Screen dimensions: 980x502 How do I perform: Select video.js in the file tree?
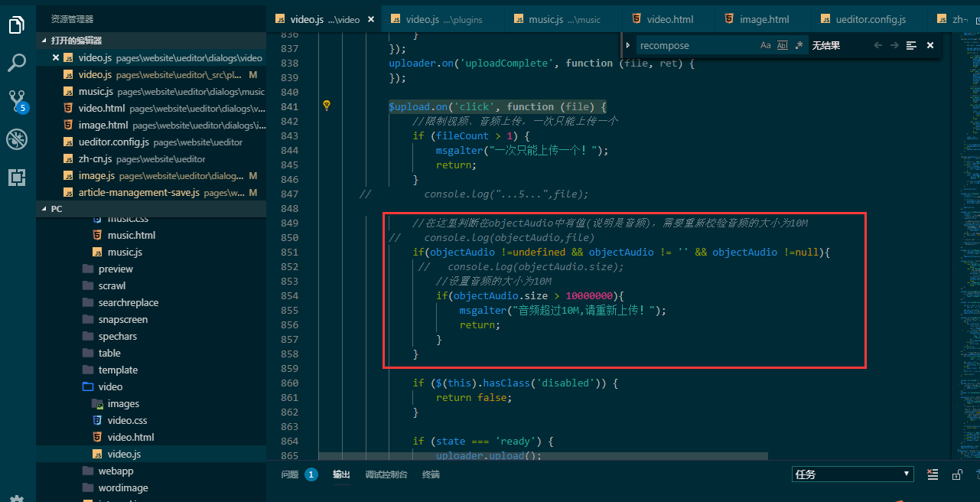click(124, 454)
